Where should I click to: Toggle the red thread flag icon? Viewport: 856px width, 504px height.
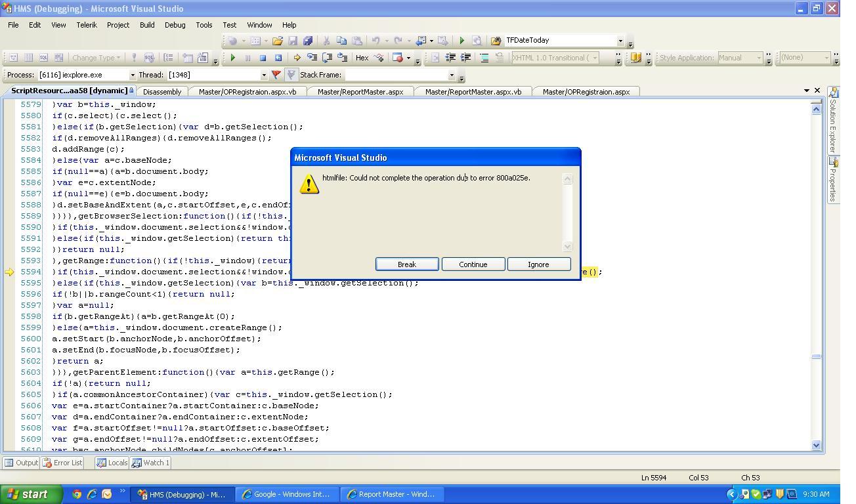point(276,75)
